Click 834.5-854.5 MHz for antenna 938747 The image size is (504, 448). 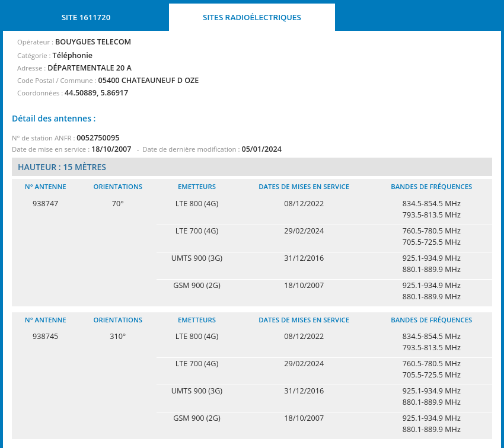431,204
